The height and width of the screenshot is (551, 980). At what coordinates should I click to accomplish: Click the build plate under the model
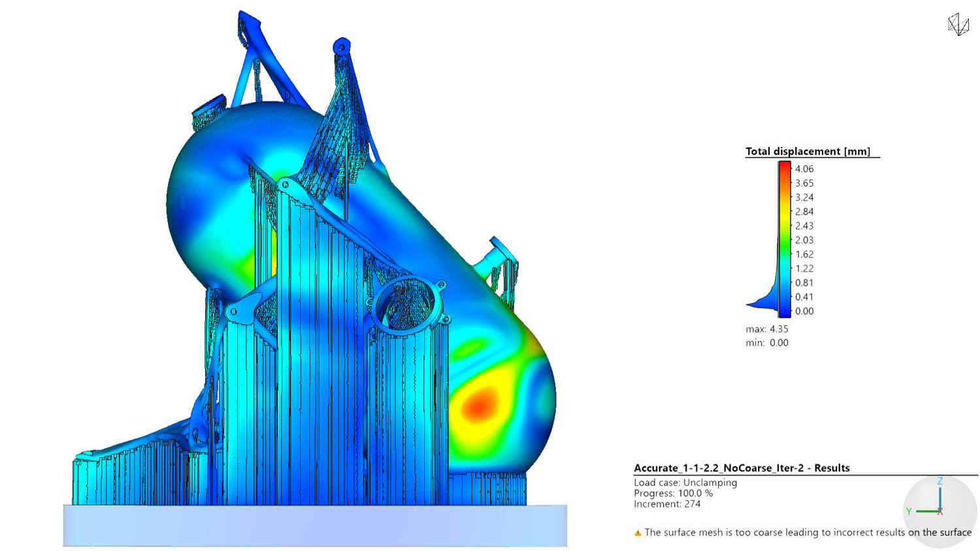pos(315,526)
